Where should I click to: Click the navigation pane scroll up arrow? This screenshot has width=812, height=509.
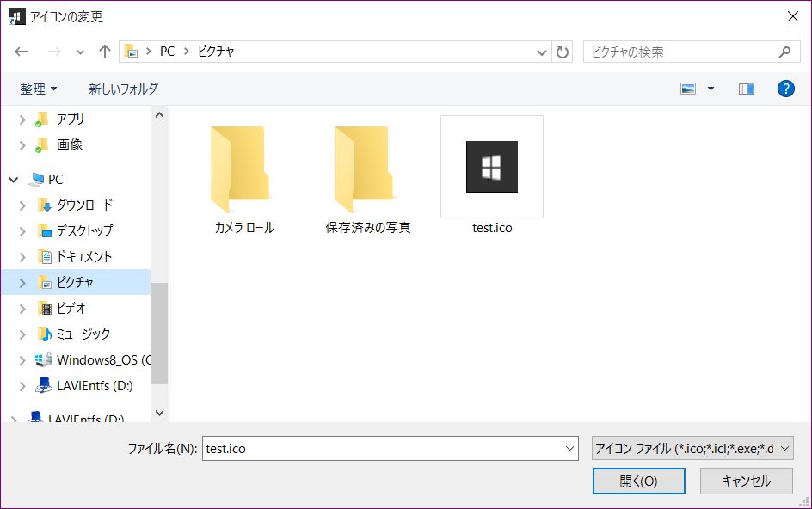coord(159,115)
